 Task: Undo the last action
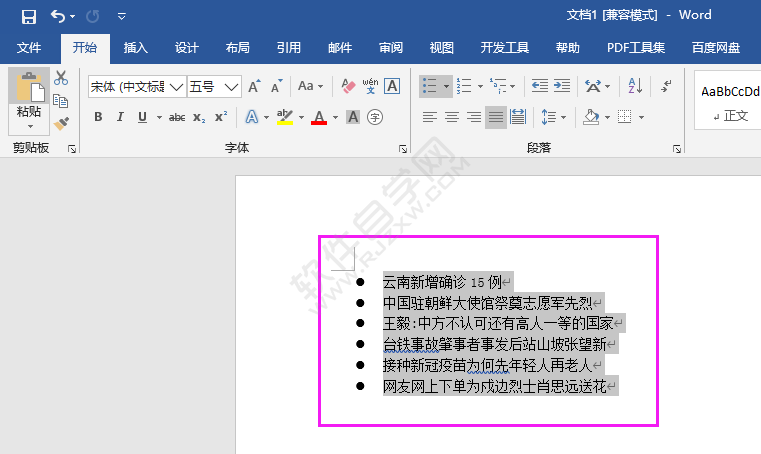(x=58, y=17)
